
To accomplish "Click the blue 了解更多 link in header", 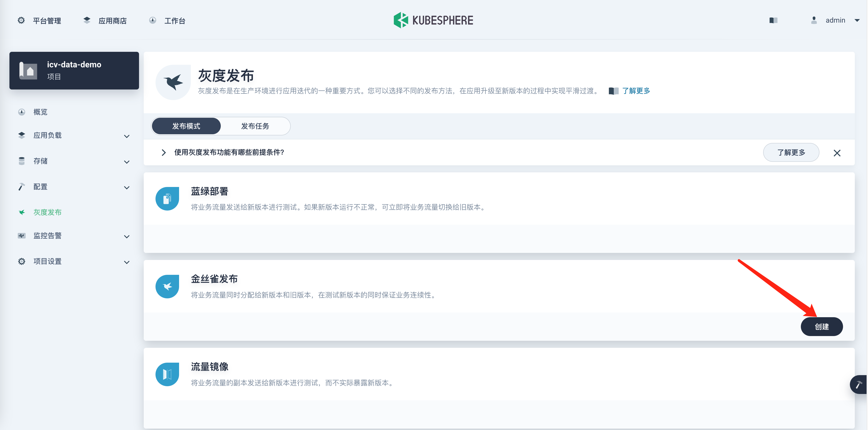I will (636, 91).
